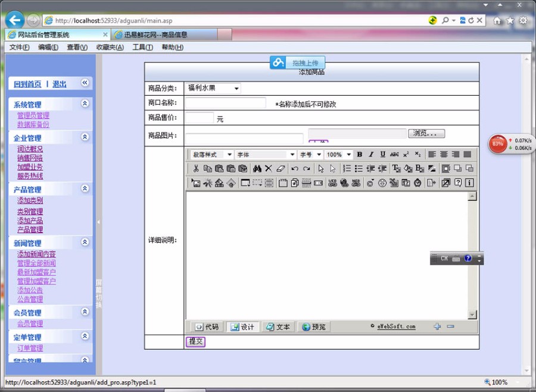The image size is (536, 392).
Task: Click the 浏览 browse button for product image
Action: click(x=425, y=133)
